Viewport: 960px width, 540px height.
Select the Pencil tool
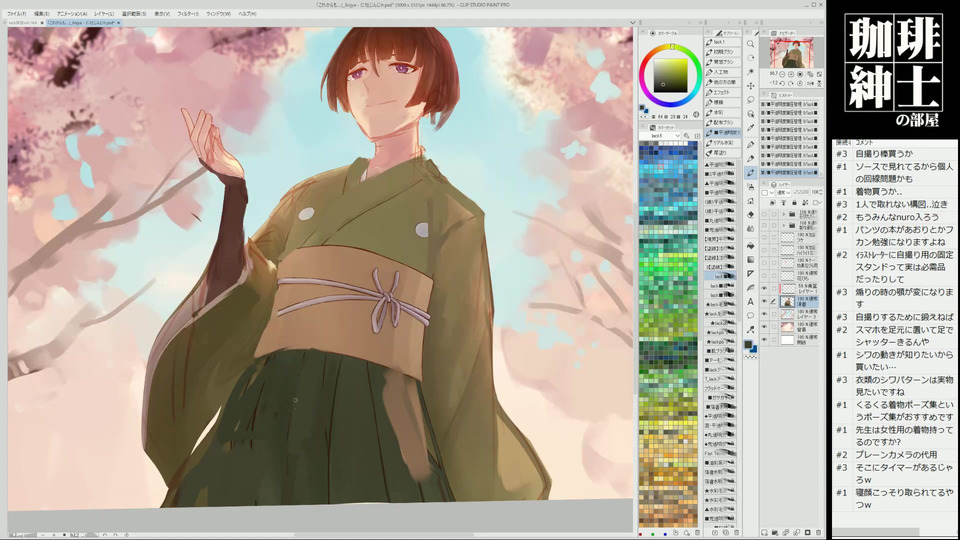point(751,159)
